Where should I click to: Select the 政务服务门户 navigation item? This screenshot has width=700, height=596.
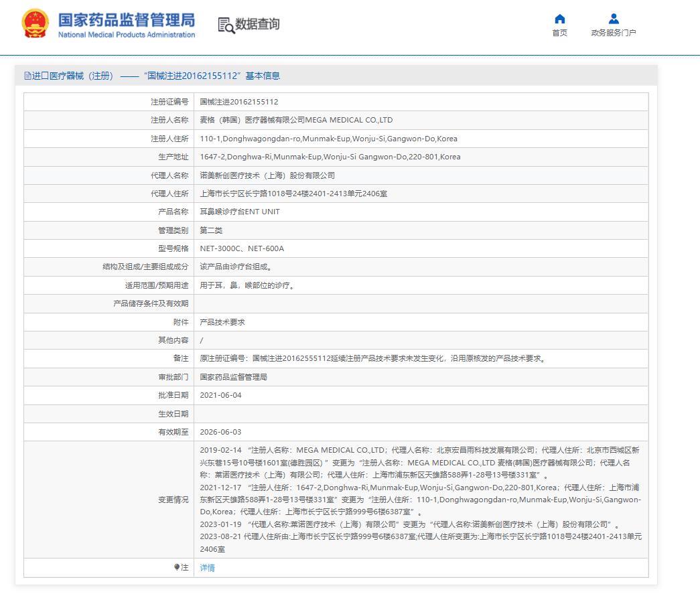coord(613,33)
